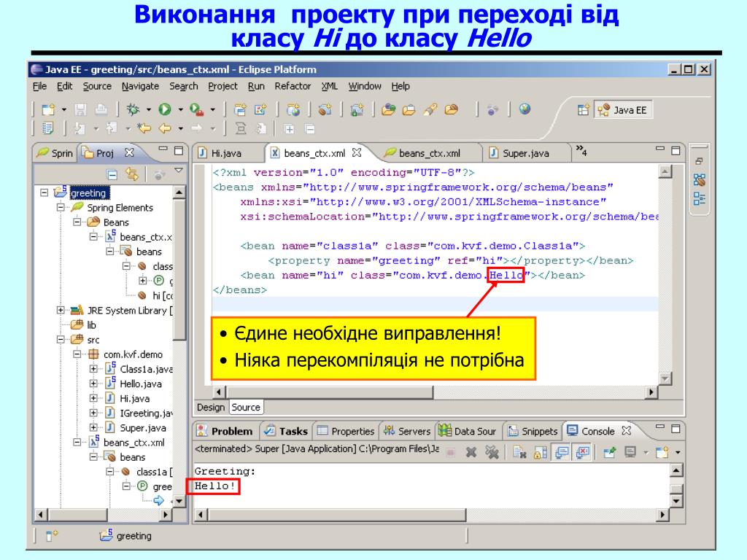Start debugging with the green bug icon
The image size is (747, 560).
[133, 109]
